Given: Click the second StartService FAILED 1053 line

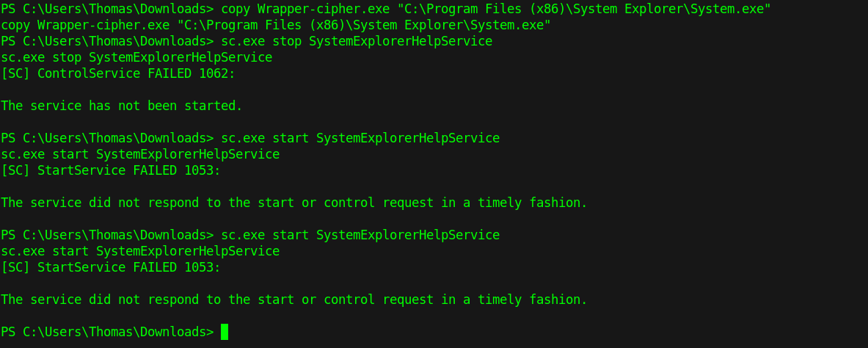Looking at the screenshot, I should point(110,267).
